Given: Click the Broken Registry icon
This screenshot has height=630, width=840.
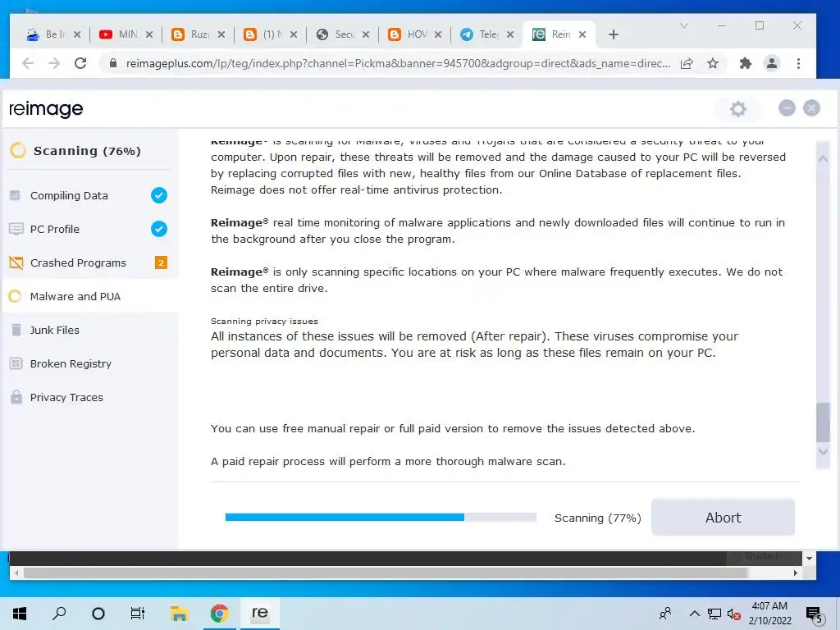Looking at the screenshot, I should pyautogui.click(x=16, y=363).
